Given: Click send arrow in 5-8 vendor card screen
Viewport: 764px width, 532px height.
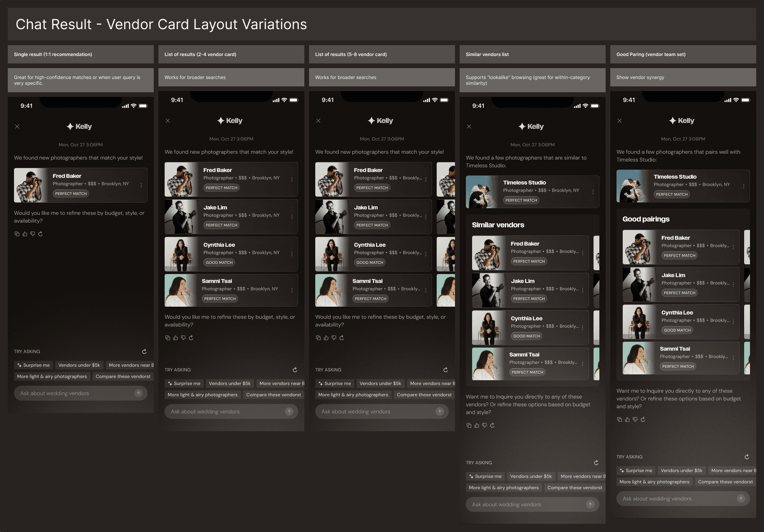Looking at the screenshot, I should (440, 411).
